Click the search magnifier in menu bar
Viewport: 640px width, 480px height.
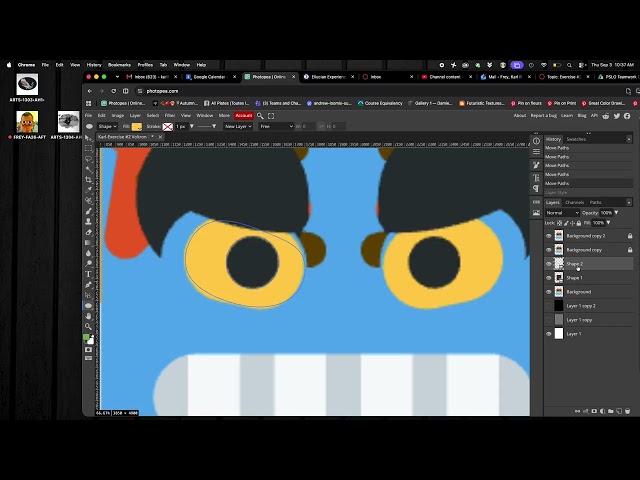coord(260,116)
